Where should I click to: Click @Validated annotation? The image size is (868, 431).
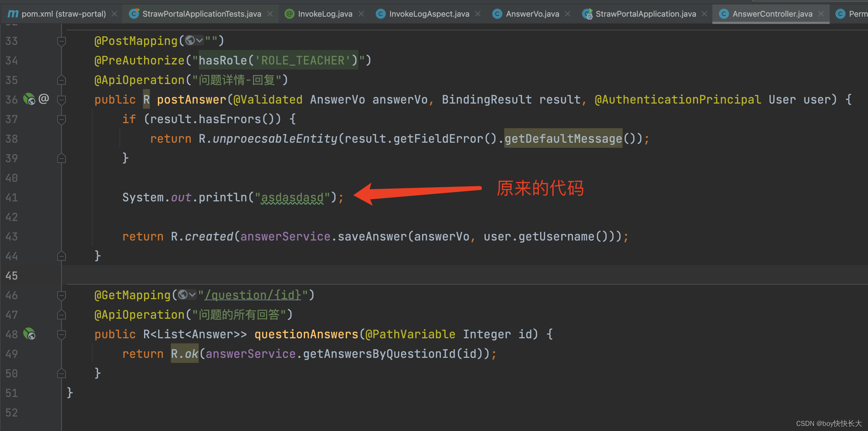[x=268, y=100]
